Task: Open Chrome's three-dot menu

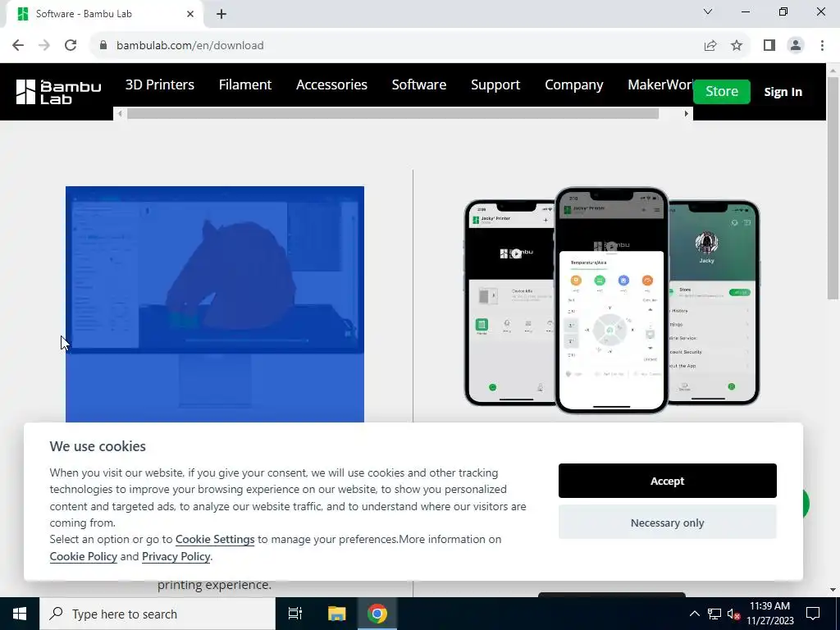Action: pos(822,46)
